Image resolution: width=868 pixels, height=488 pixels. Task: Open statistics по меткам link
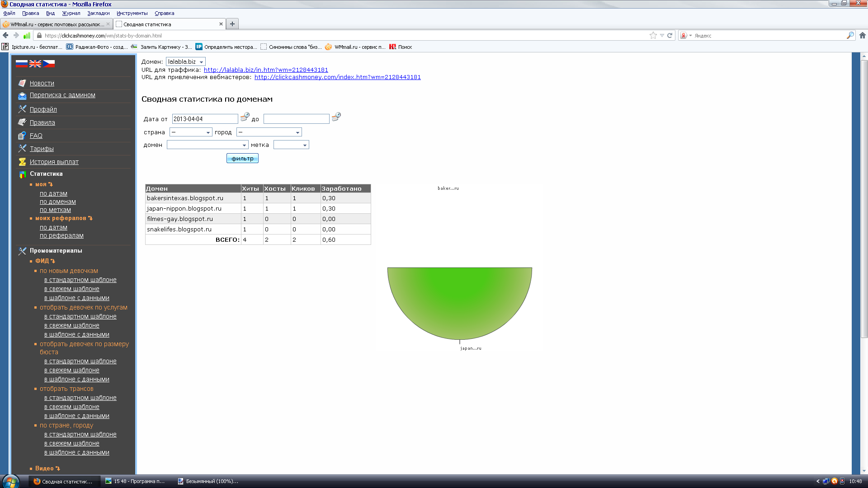click(x=55, y=210)
